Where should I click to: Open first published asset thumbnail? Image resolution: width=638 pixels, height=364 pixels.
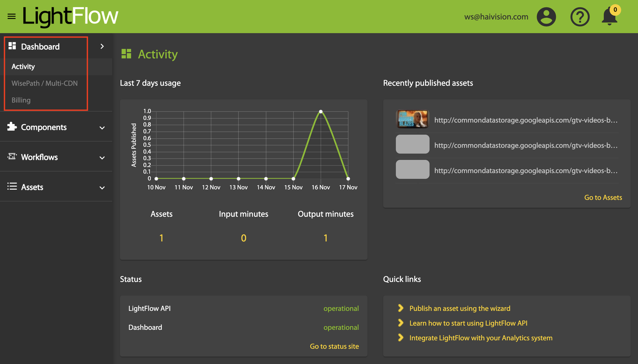coord(412,119)
